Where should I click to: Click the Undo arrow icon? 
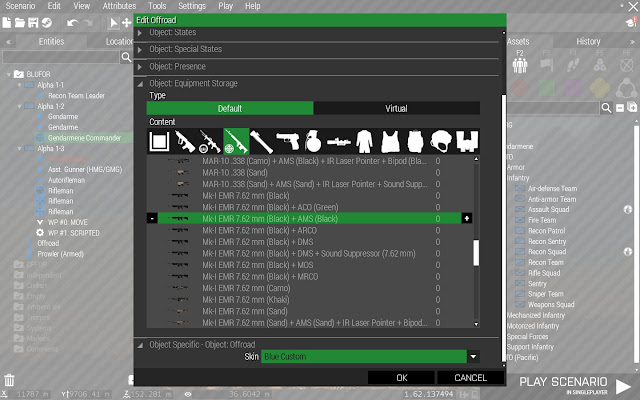pyautogui.click(x=73, y=22)
